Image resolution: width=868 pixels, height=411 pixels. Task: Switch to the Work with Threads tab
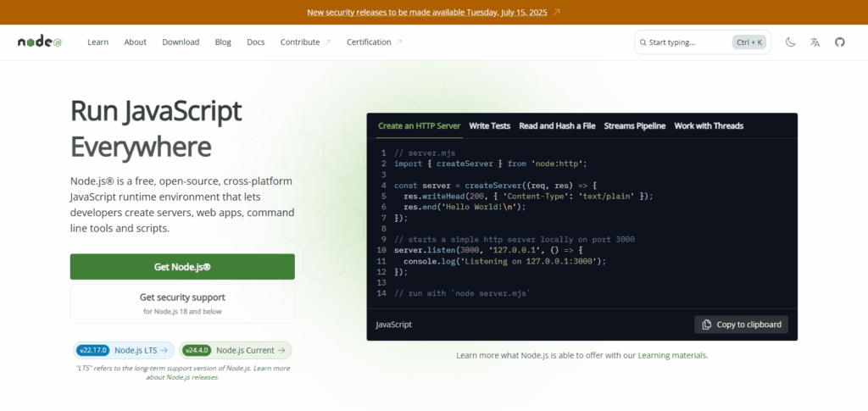(x=709, y=126)
